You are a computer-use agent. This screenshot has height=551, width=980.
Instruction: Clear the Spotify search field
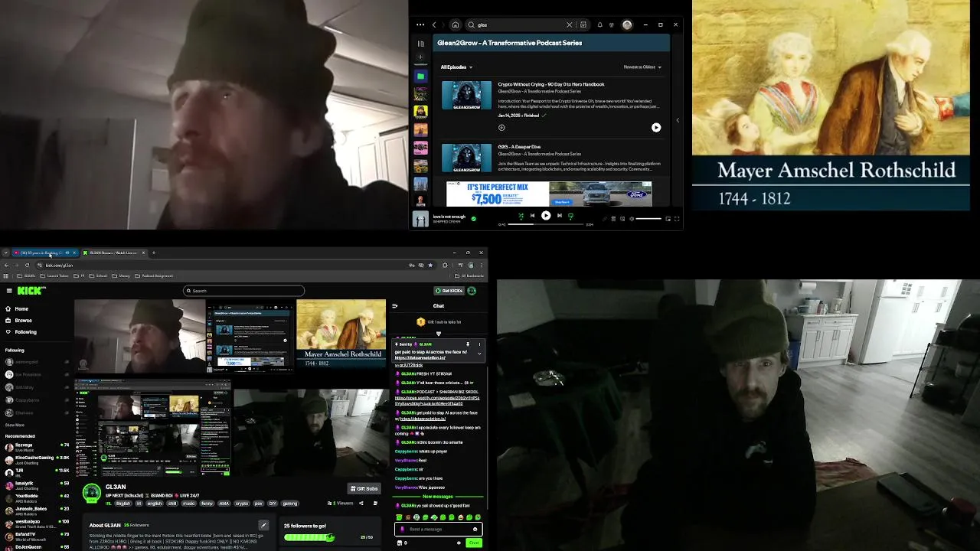[x=569, y=24]
